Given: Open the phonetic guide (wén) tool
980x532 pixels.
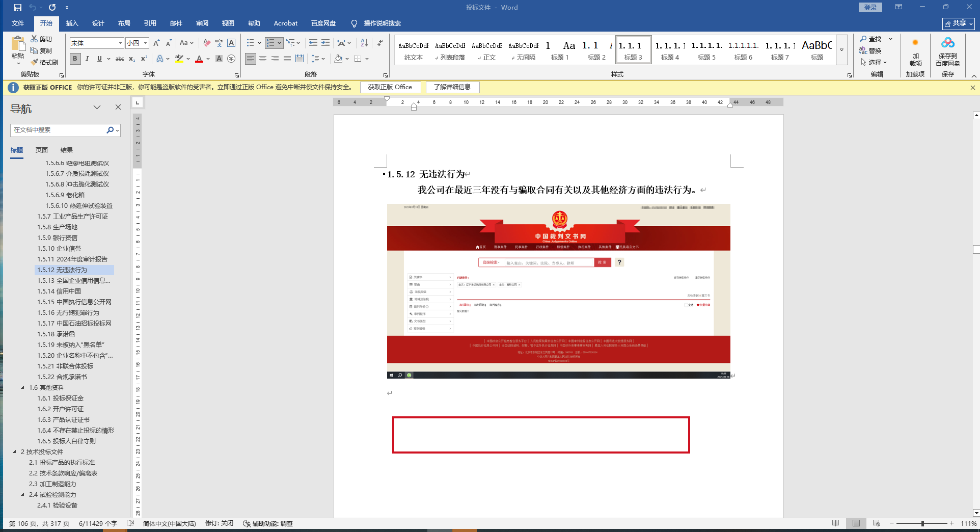Looking at the screenshot, I should point(219,43).
